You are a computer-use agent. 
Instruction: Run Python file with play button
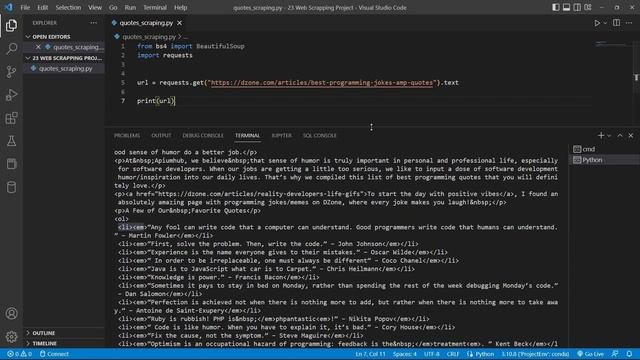(597, 23)
